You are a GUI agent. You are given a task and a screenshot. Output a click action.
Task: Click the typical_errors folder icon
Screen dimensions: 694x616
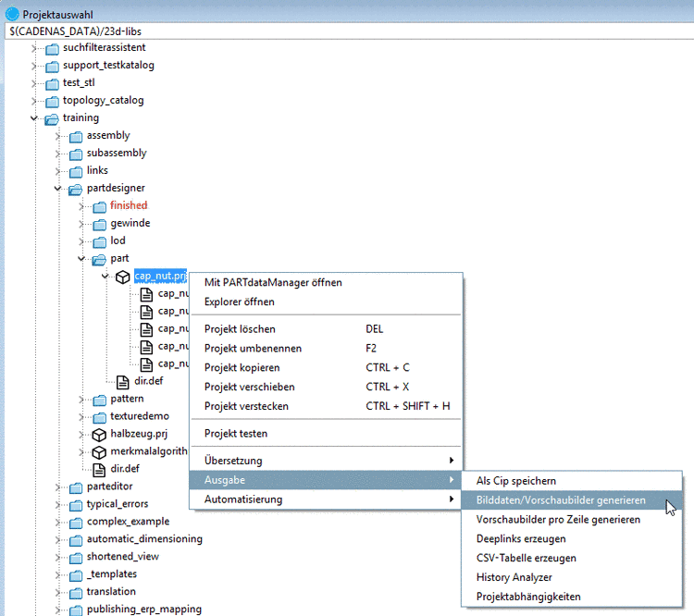click(x=76, y=504)
